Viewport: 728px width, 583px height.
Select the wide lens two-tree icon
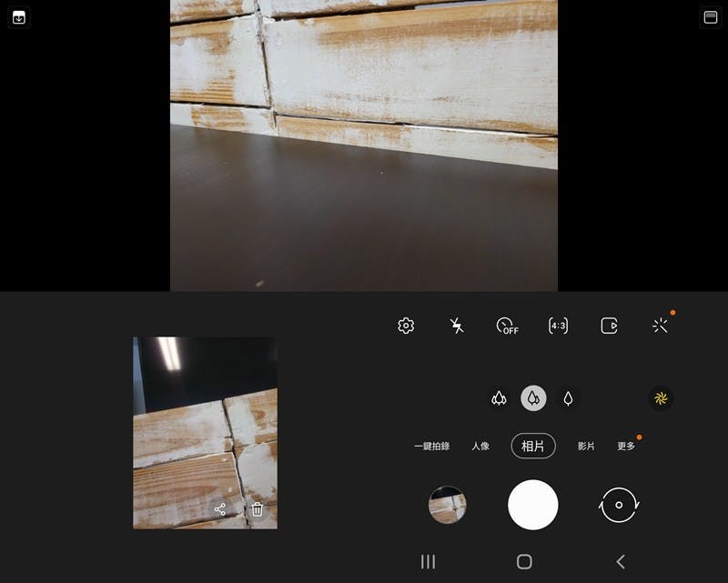click(533, 398)
